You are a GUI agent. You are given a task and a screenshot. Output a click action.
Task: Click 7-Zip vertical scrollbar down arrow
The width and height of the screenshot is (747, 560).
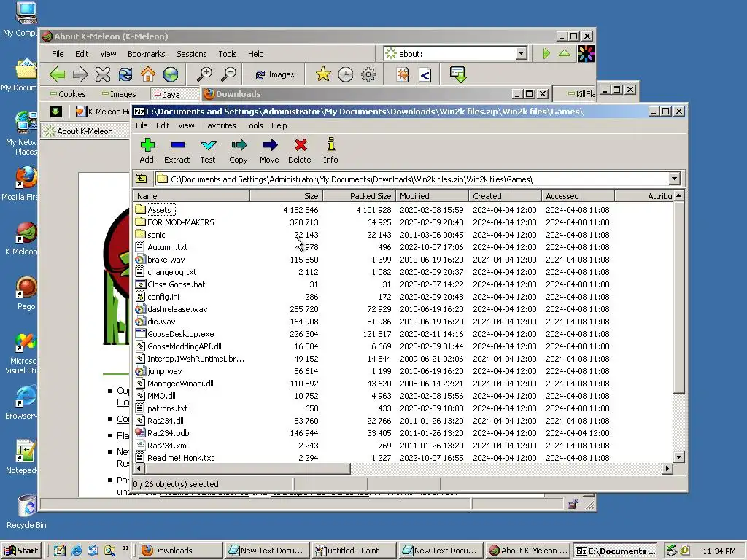[x=679, y=457]
